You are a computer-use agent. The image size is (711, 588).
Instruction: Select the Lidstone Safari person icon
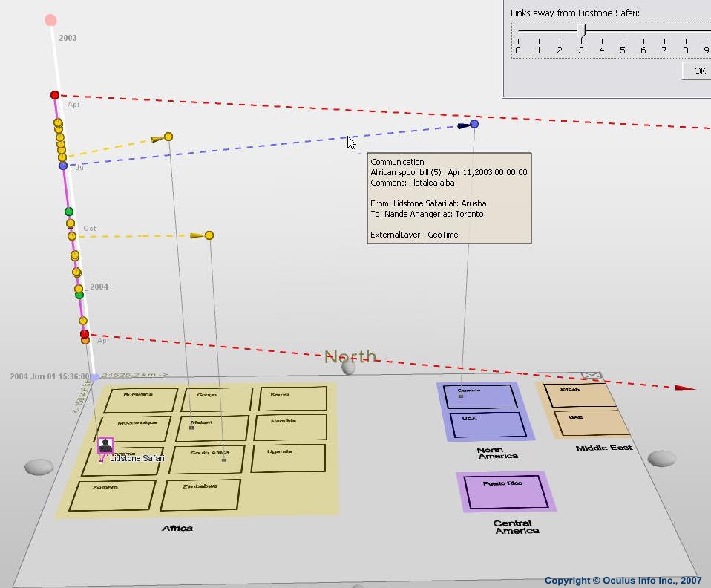[105, 445]
